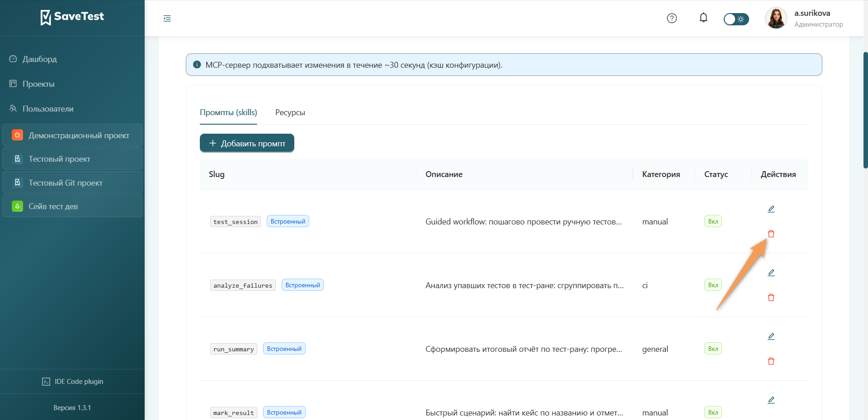Switch to Промпты (skills) tab
This screenshot has height=420, width=868.
coord(228,112)
